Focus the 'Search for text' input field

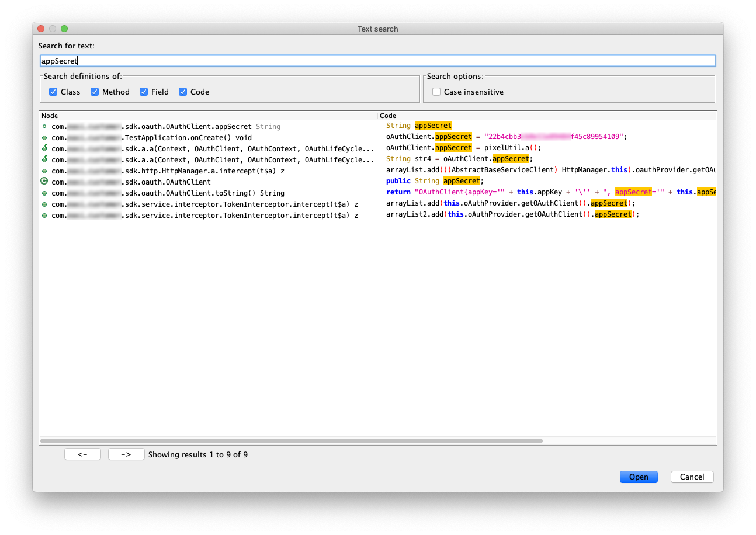[377, 61]
